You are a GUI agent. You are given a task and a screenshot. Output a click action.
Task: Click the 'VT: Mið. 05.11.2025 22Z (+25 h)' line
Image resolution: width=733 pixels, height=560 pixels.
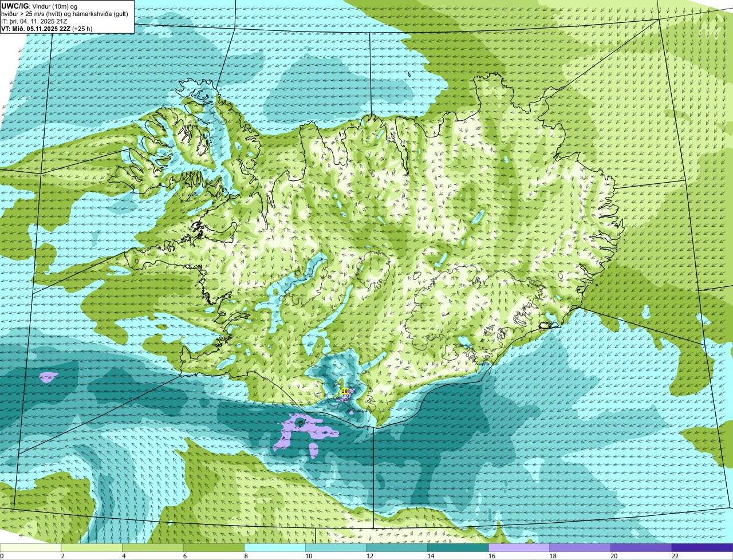coord(47,28)
